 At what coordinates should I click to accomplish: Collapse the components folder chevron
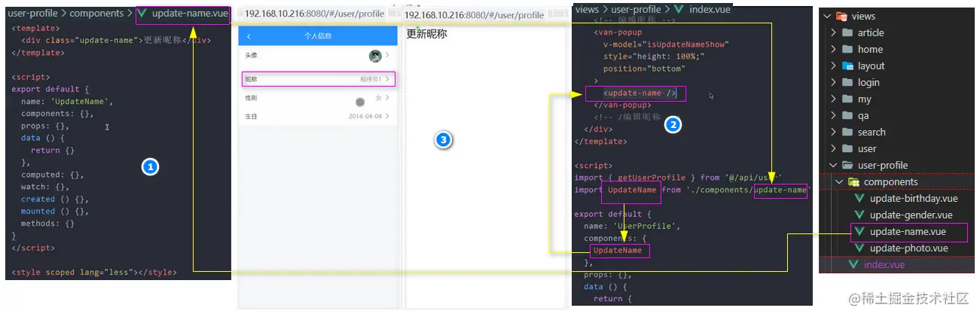coord(840,182)
